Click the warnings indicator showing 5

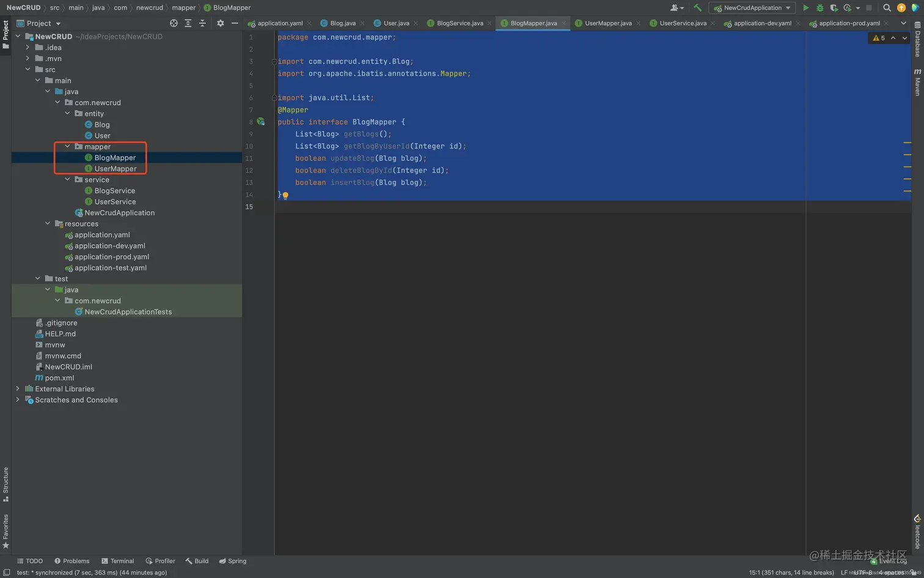pos(879,38)
